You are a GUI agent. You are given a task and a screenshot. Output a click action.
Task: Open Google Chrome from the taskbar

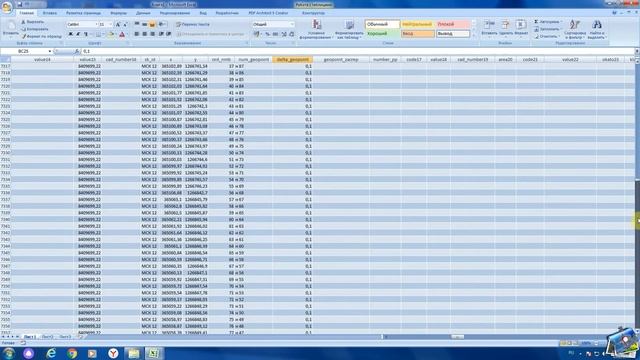click(x=72, y=353)
